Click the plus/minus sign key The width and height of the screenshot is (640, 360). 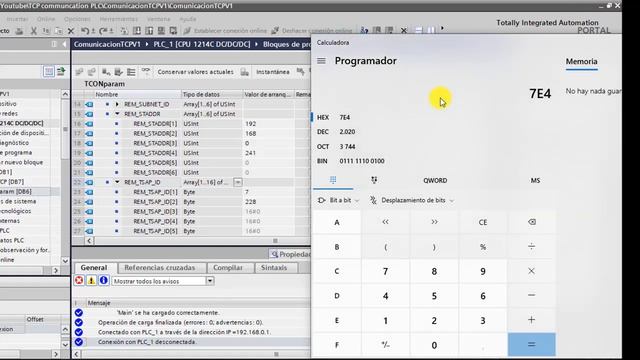click(385, 344)
